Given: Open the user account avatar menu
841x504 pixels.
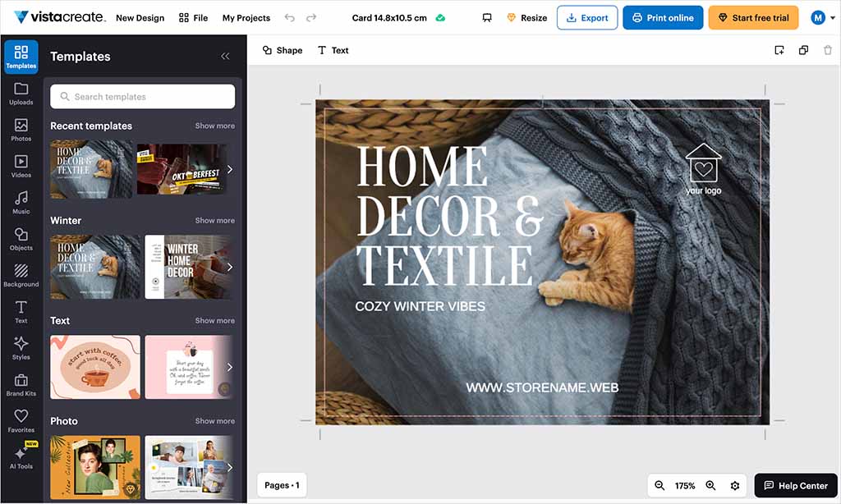Looking at the screenshot, I should [818, 17].
